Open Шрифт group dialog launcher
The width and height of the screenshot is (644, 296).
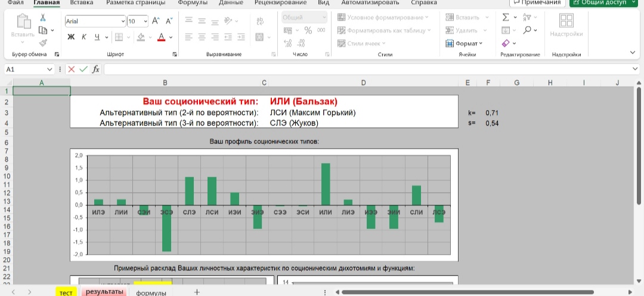[x=175, y=54]
